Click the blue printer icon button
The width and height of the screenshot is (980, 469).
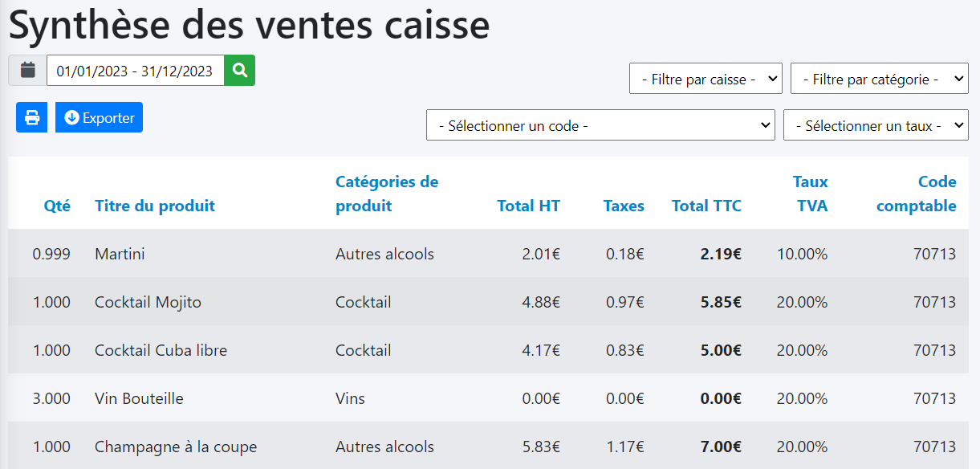pos(32,117)
